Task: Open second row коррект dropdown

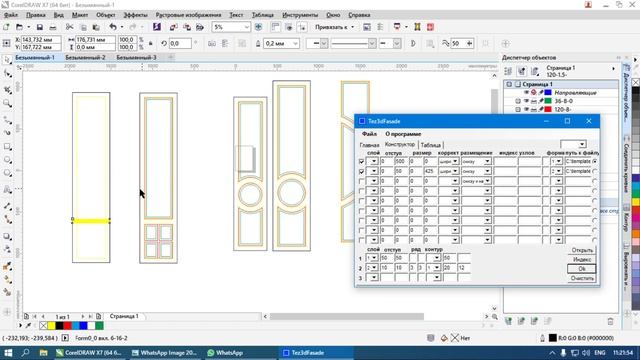Action: [x=455, y=171]
